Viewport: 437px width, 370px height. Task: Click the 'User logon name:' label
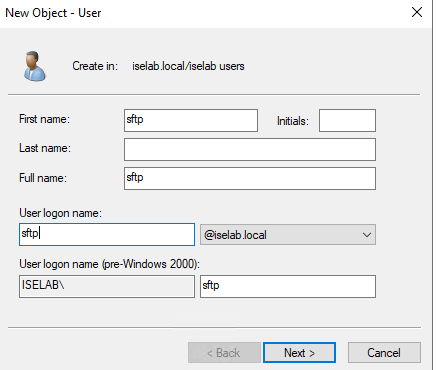[60, 213]
